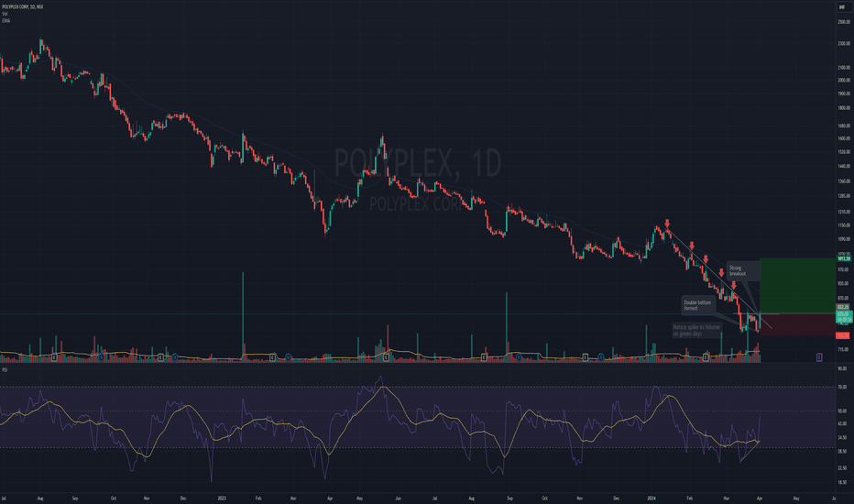Select the RSI indicator legend label
This screenshot has height=504, width=854.
point(5,369)
